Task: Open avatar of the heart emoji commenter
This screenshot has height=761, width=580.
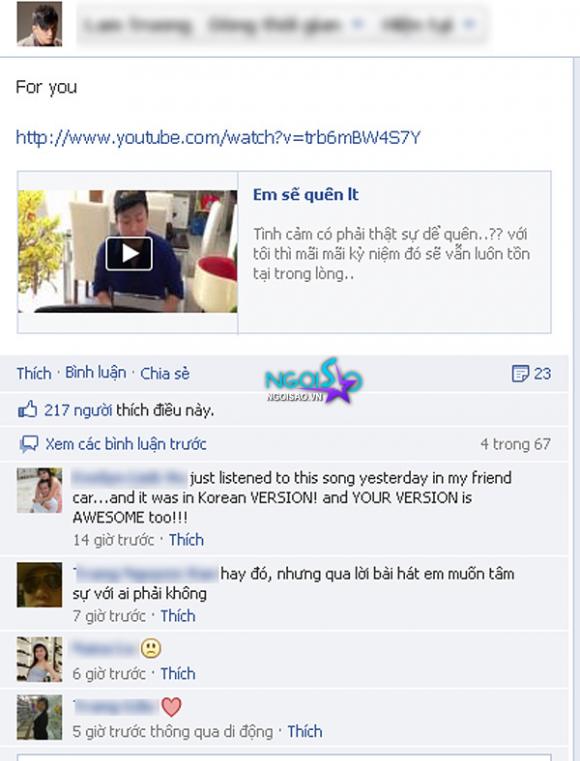Action: [x=39, y=717]
